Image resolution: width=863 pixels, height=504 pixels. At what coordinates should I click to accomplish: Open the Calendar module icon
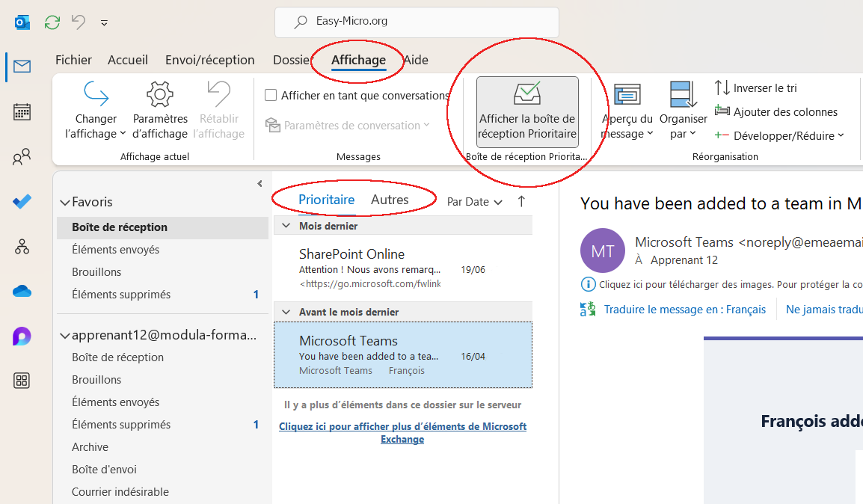pos(22,112)
